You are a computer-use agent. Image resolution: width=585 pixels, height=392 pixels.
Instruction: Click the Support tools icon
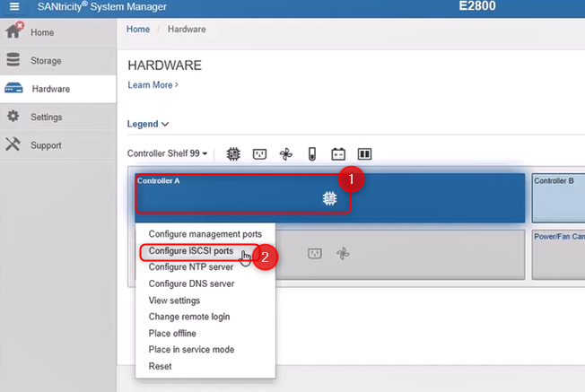click(x=13, y=144)
